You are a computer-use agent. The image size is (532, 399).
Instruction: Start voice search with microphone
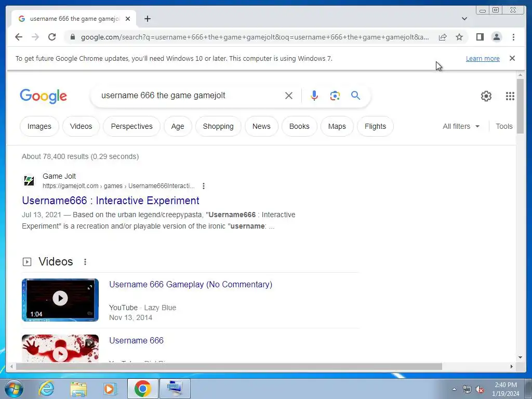[314, 96]
